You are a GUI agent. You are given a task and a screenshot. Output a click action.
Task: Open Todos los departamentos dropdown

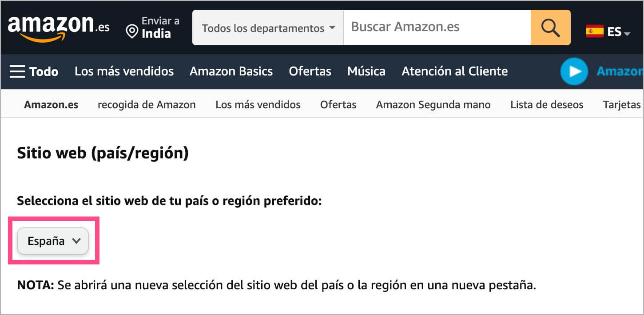pos(268,28)
